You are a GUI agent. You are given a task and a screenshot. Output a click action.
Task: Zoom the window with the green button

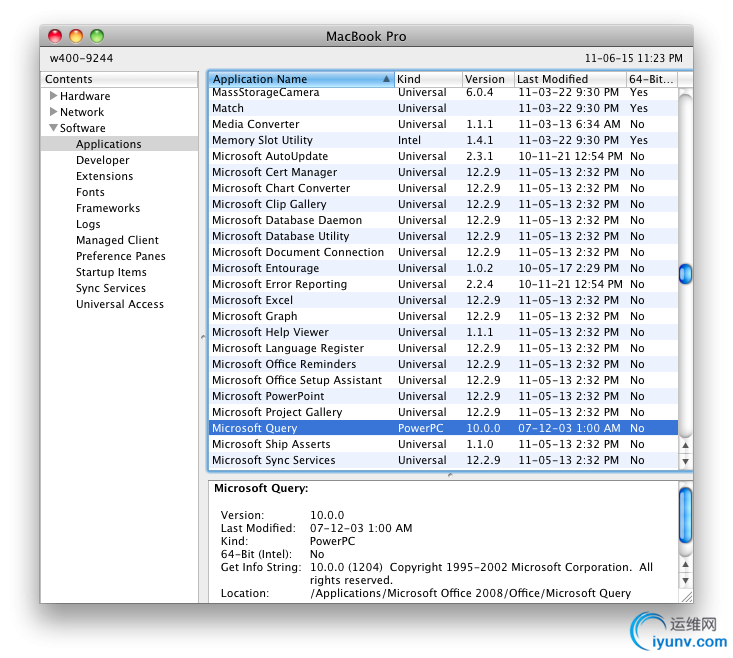point(97,36)
